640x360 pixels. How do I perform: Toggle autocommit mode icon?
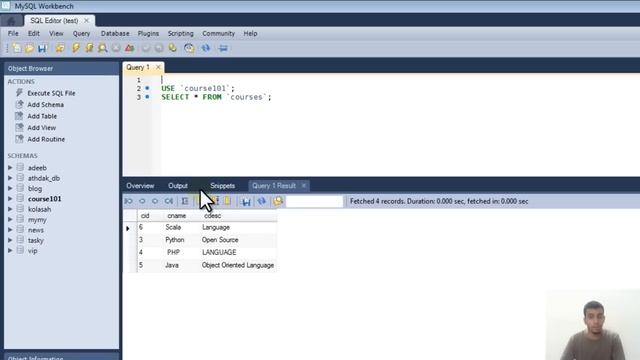[173, 48]
